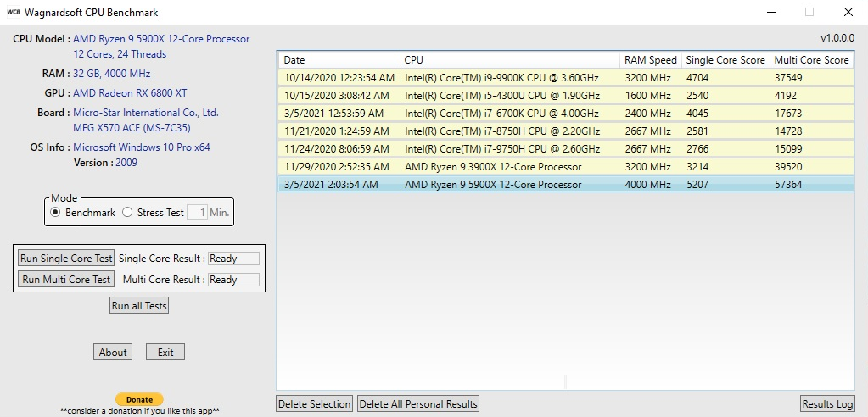Maximize the benchmark window
868x417 pixels.
809,12
